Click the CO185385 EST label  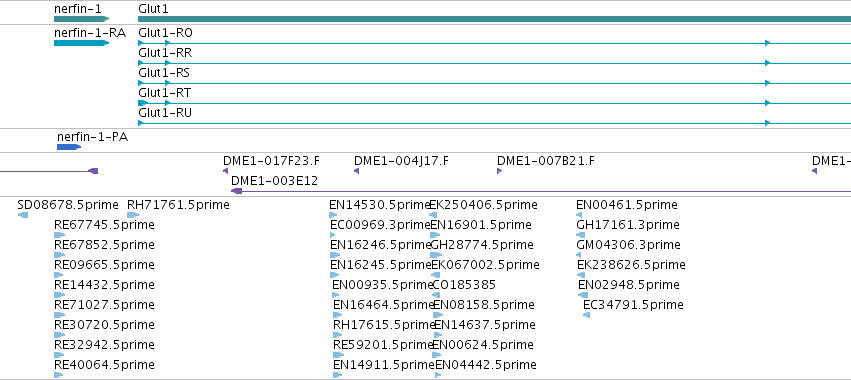coord(465,284)
